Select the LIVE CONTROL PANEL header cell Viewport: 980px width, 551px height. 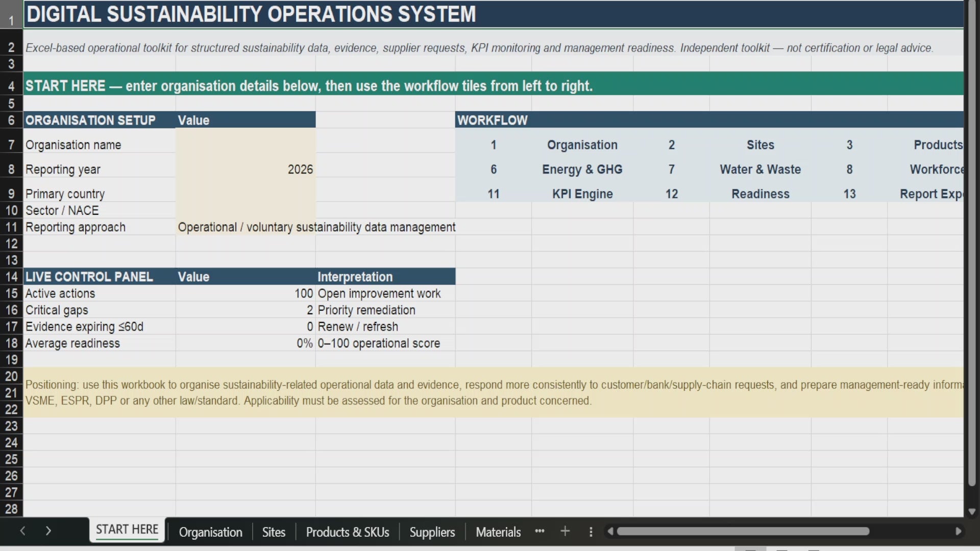pyautogui.click(x=100, y=277)
